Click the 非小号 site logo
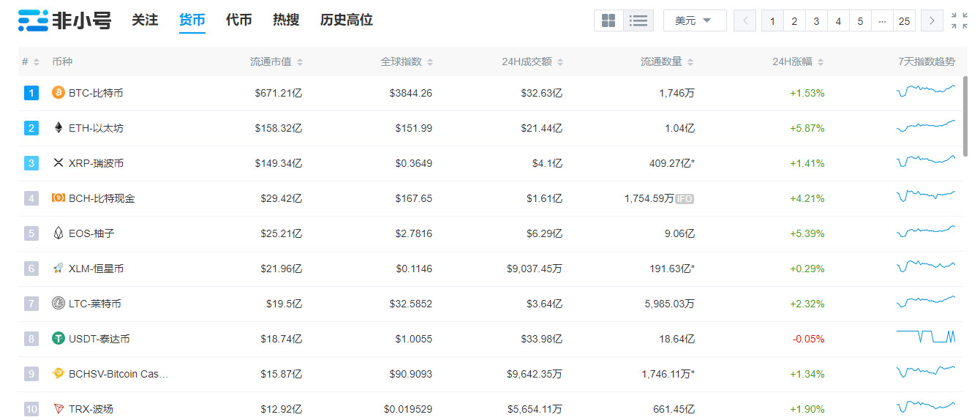The width and height of the screenshot is (980, 420). coord(64,20)
